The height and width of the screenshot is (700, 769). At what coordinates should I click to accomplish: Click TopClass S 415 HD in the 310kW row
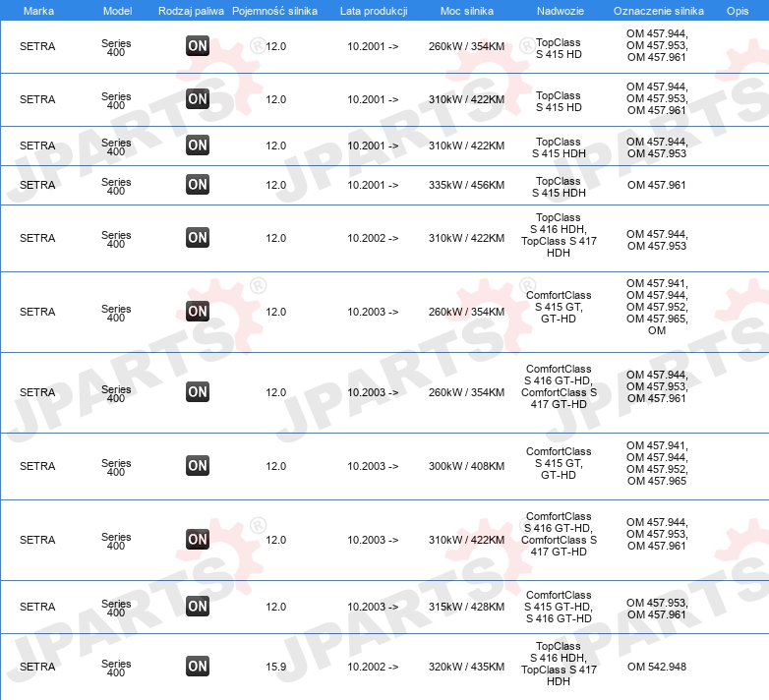[559, 101]
